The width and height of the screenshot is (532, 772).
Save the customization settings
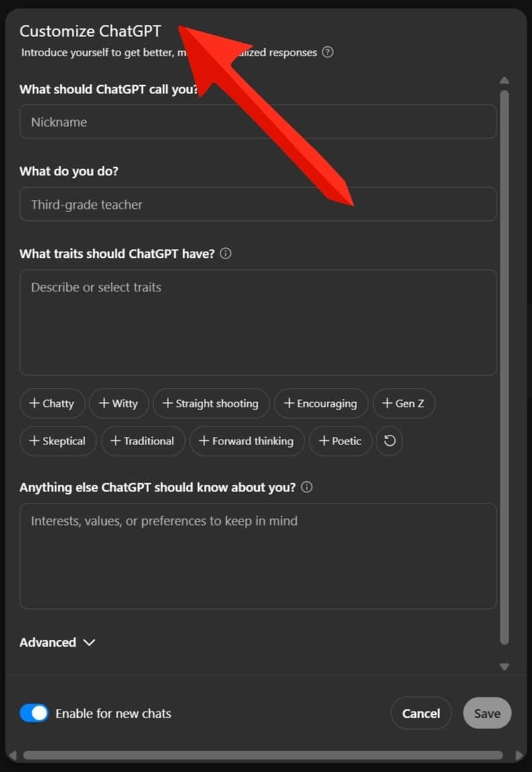point(487,713)
